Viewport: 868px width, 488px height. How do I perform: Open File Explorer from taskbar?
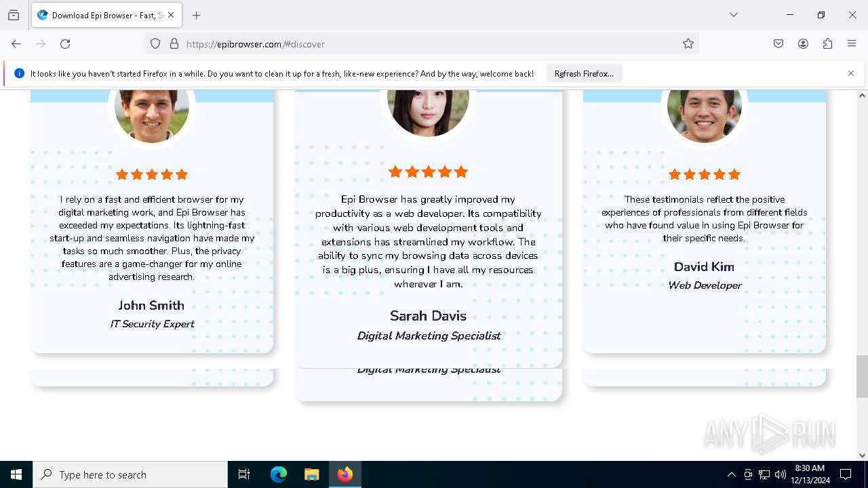311,474
